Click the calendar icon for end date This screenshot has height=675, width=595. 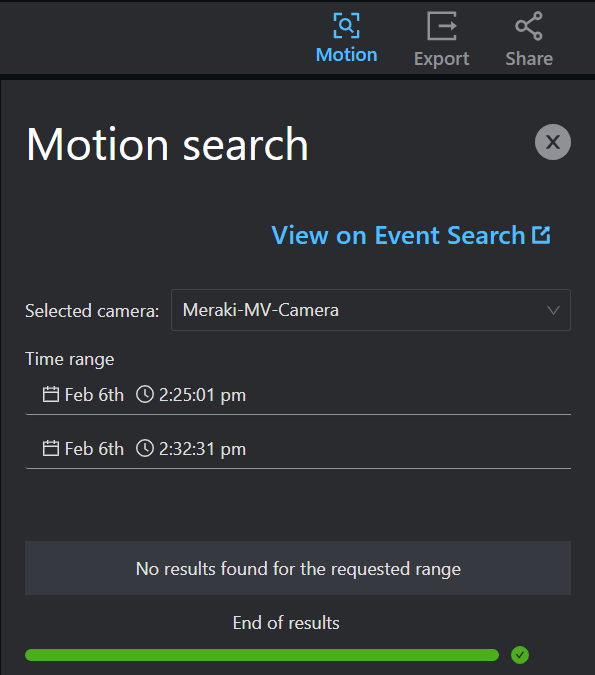[x=51, y=448]
